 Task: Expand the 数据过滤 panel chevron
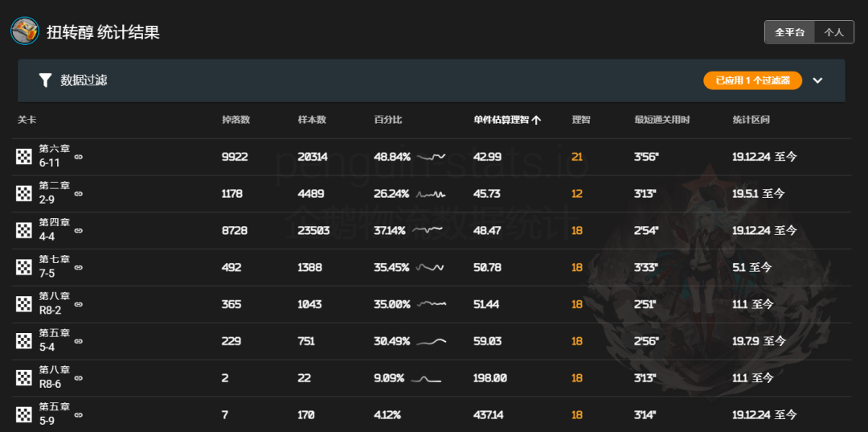click(x=817, y=80)
